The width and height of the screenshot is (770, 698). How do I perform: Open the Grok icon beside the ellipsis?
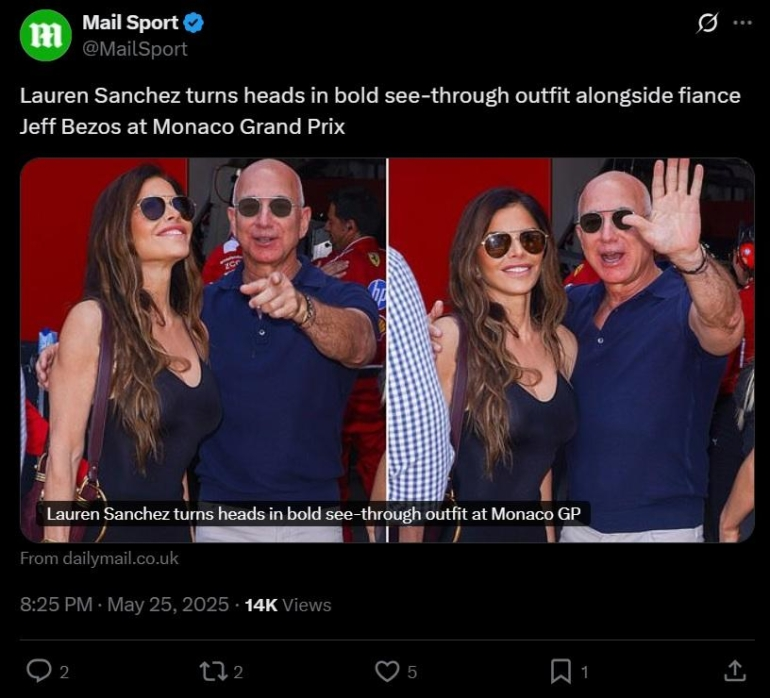click(707, 23)
